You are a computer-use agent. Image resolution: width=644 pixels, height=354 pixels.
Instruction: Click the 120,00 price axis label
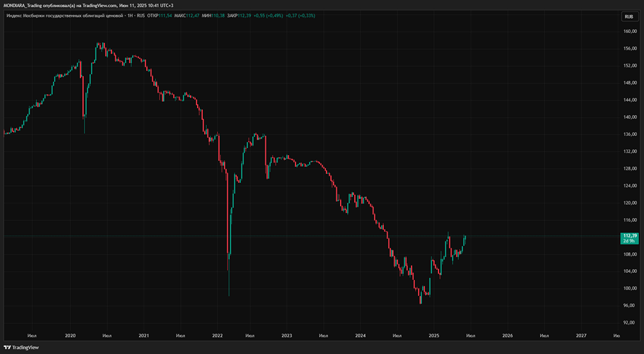pos(630,203)
